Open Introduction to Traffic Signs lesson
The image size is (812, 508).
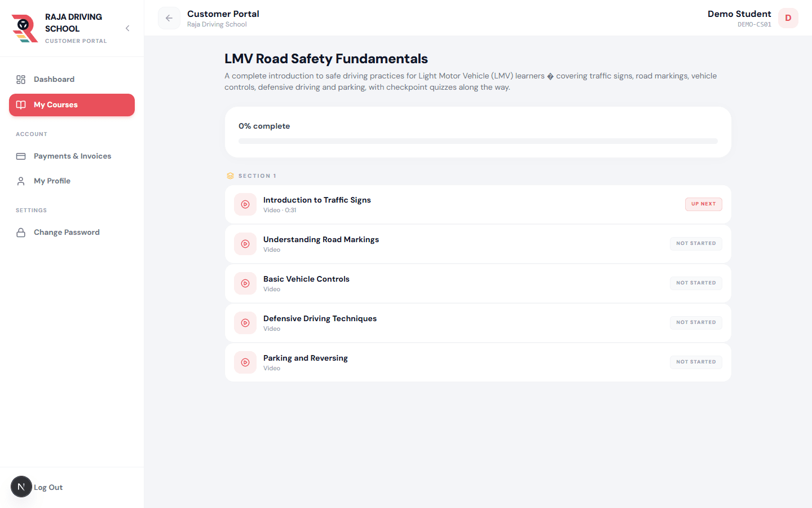tap(478, 204)
